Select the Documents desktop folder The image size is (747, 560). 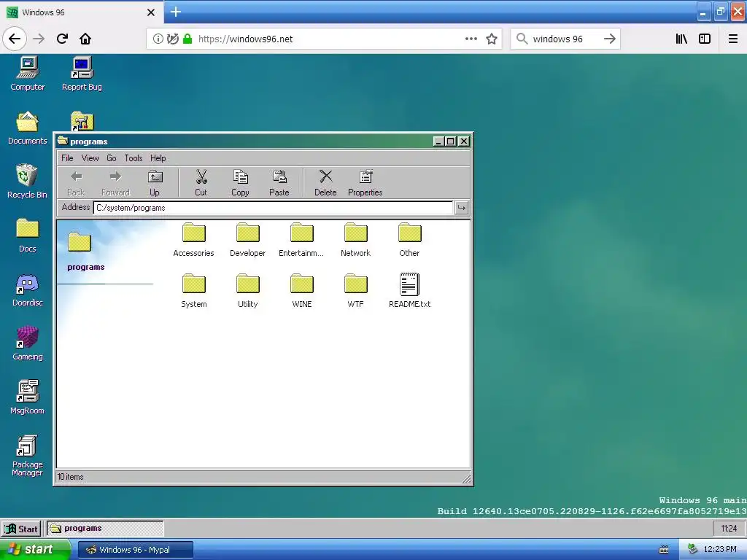pos(27,128)
